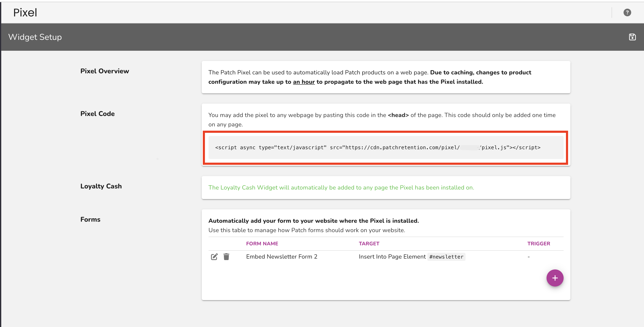Click the #newsletter element tag
Image resolution: width=644 pixels, height=327 pixels.
pos(446,257)
